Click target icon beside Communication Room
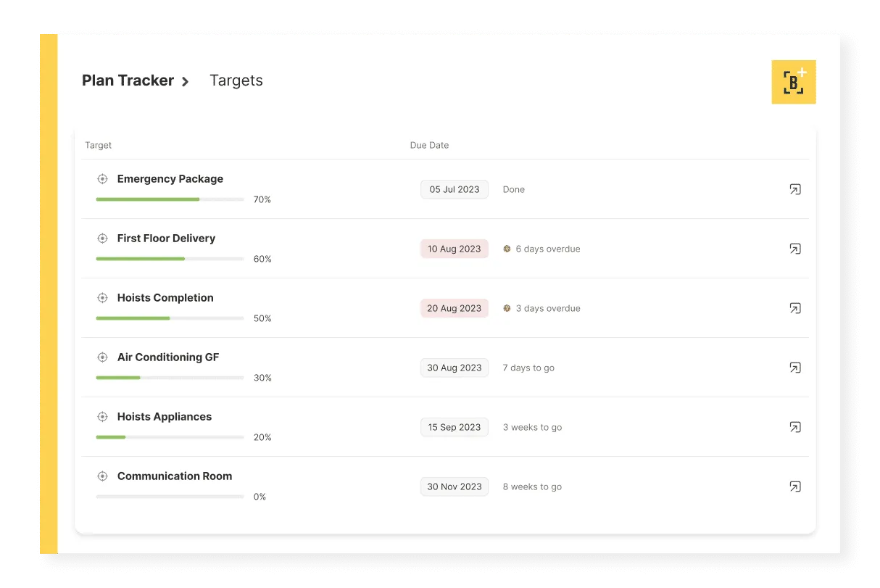This screenshot has width=880, height=588. (x=102, y=476)
